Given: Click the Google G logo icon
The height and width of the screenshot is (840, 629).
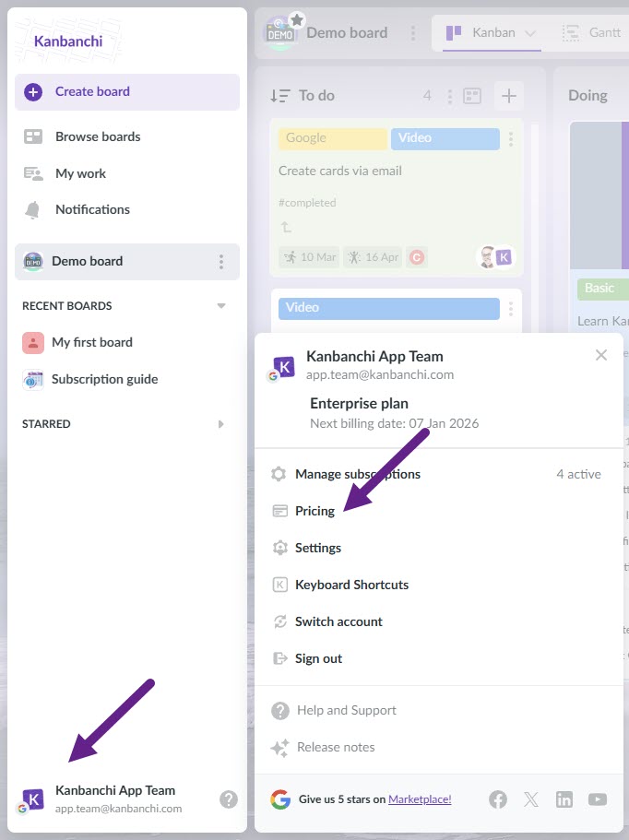Looking at the screenshot, I should [x=280, y=799].
